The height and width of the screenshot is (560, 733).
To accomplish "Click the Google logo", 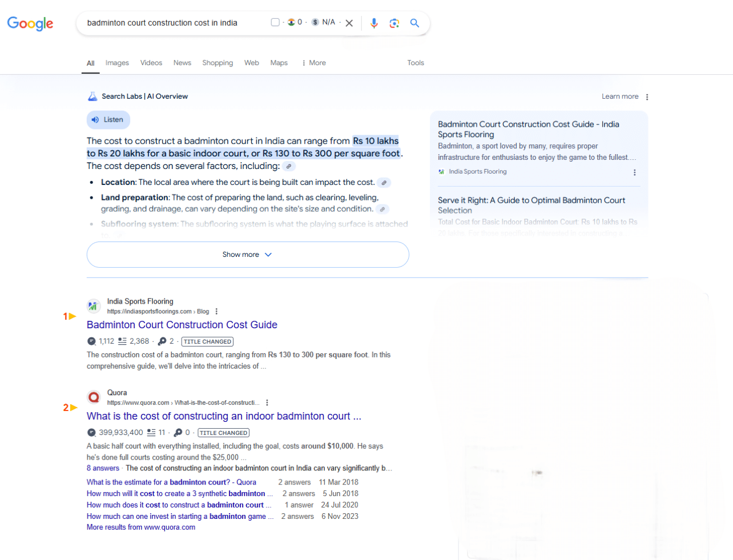I will [x=30, y=23].
